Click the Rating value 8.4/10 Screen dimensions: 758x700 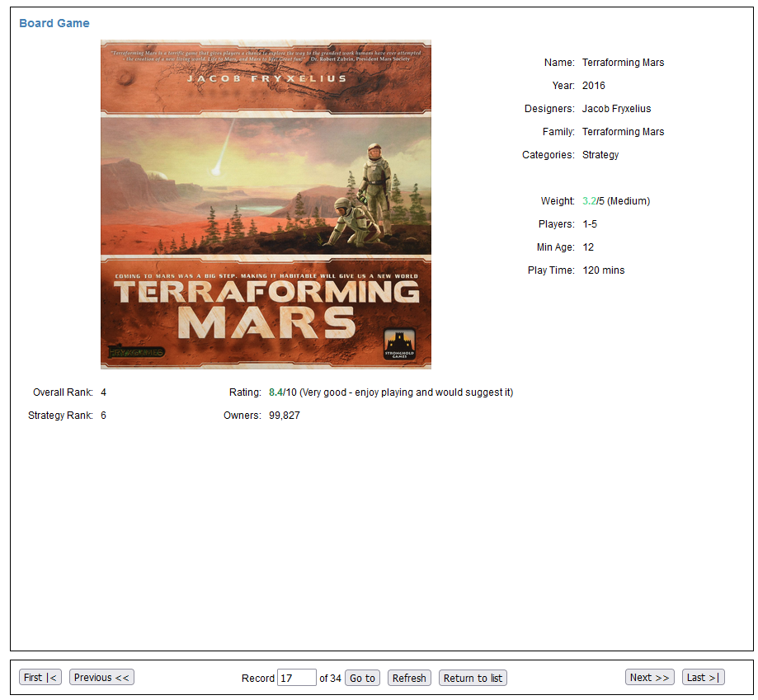(x=282, y=392)
